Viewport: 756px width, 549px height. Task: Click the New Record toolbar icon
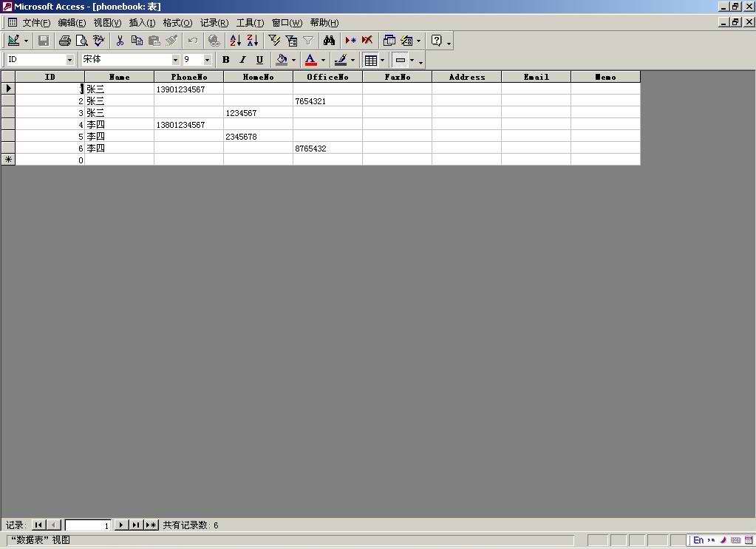tap(350, 41)
